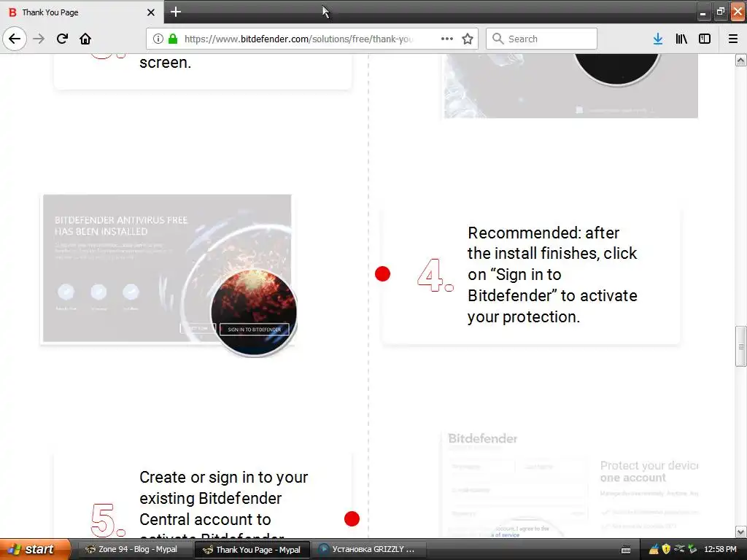The image size is (747, 560).
Task: Minimize the browser window
Action: 703,12
